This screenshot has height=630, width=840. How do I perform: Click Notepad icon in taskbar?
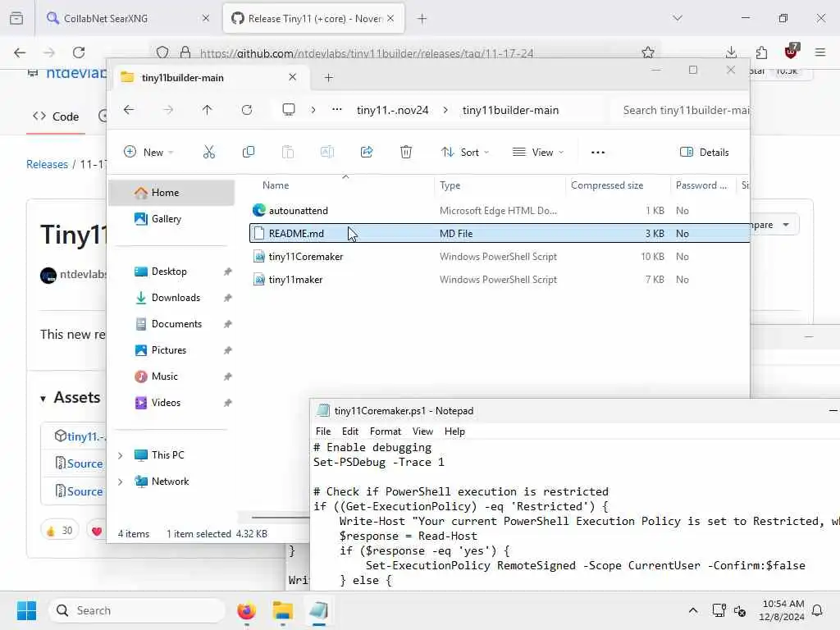pyautogui.click(x=319, y=610)
